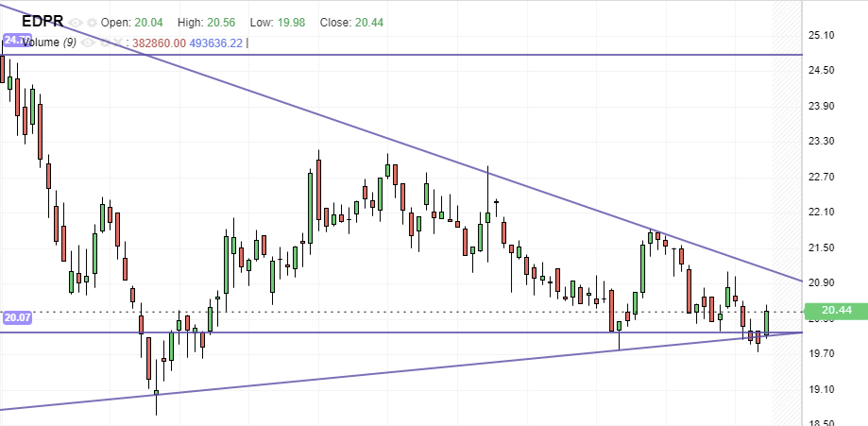The height and width of the screenshot is (426, 868).
Task: Click the 19.70 price axis label
Action: tap(822, 353)
